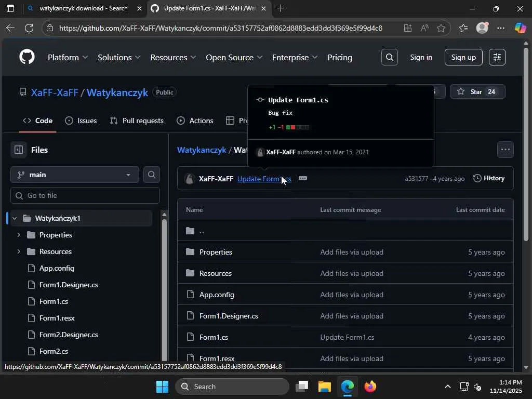Expand the Solutions navigation dropdown
The width and height of the screenshot is (532, 399).
119,57
